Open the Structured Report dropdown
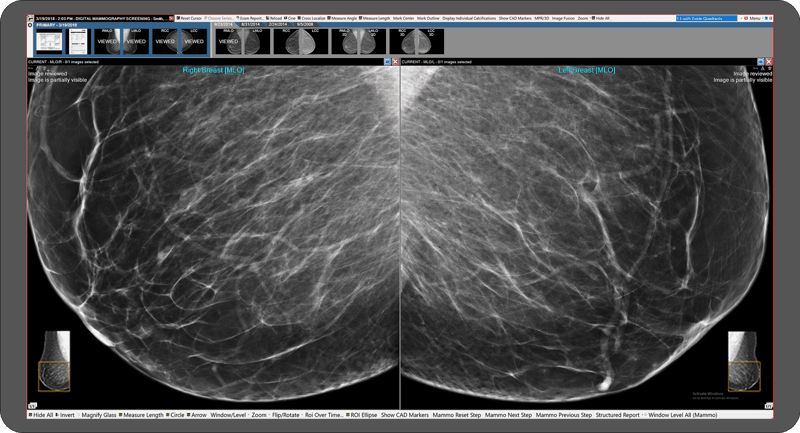Image resolution: width=800 pixels, height=433 pixels. [619, 415]
